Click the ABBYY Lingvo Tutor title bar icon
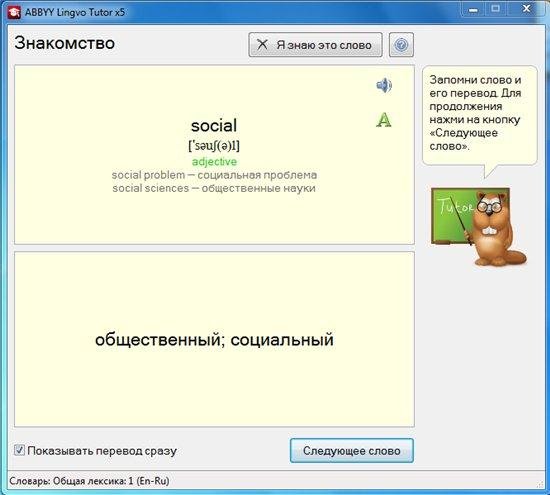Screen dimensions: 550x495 coord(14,13)
